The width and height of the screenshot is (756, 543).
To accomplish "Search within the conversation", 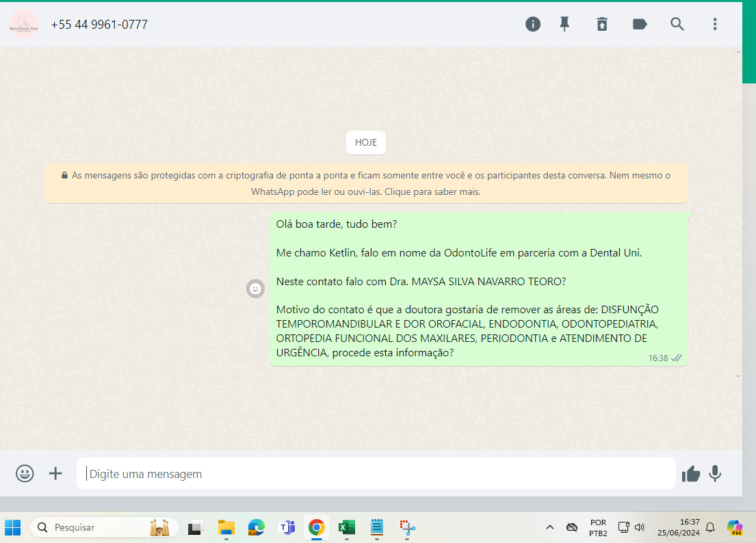I will coord(677,24).
